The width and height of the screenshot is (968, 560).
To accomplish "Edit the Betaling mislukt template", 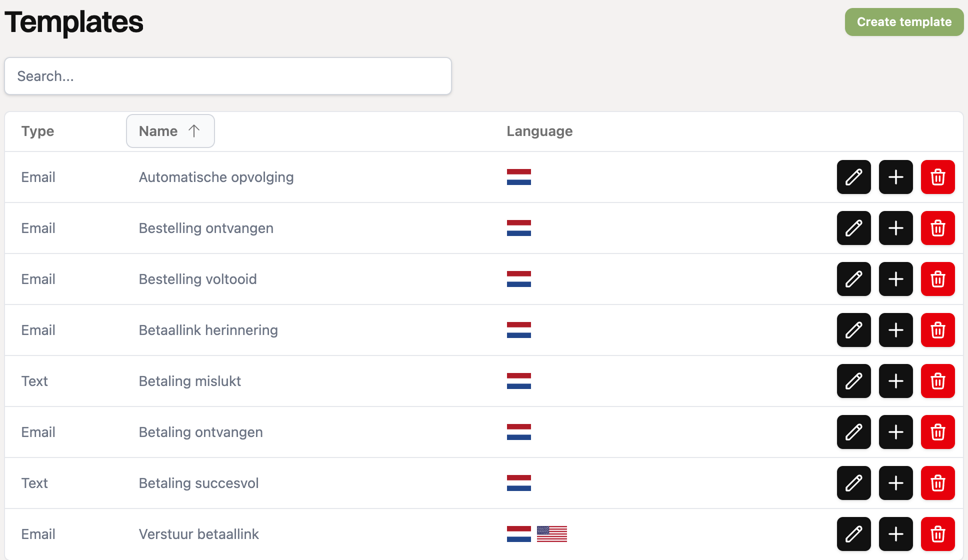I will [854, 381].
